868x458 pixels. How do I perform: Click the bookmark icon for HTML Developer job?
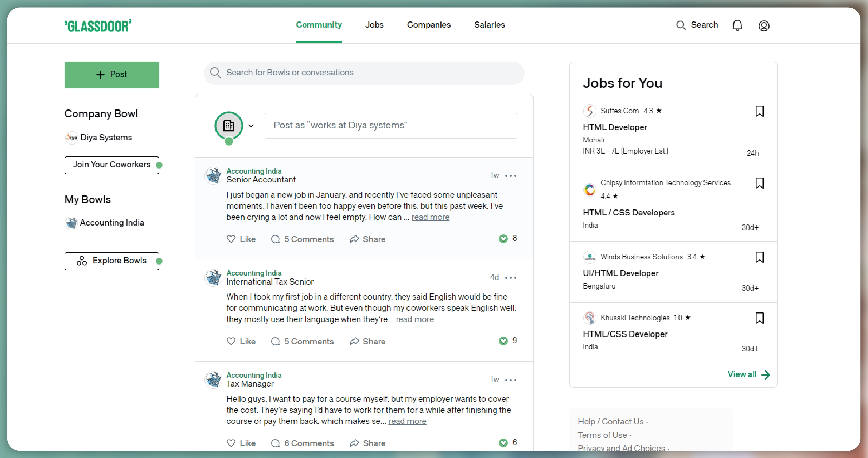point(761,111)
